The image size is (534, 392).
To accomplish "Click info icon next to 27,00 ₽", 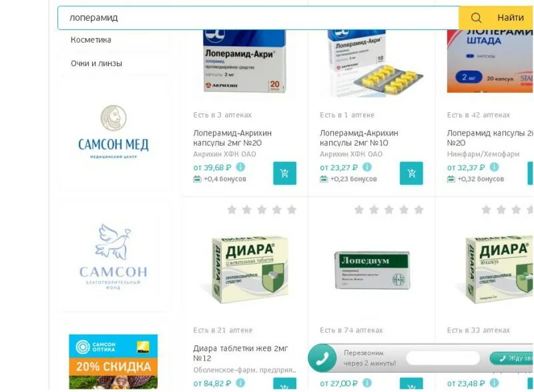I will [x=367, y=383].
